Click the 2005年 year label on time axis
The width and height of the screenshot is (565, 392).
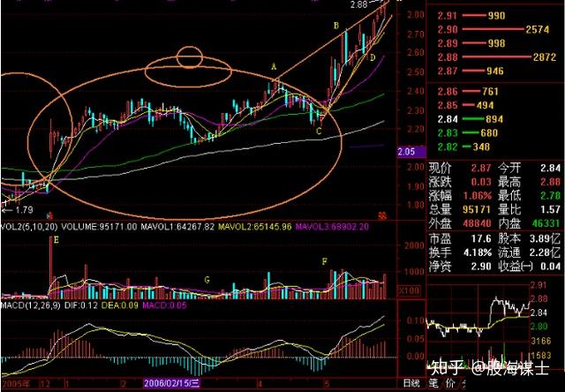16,383
